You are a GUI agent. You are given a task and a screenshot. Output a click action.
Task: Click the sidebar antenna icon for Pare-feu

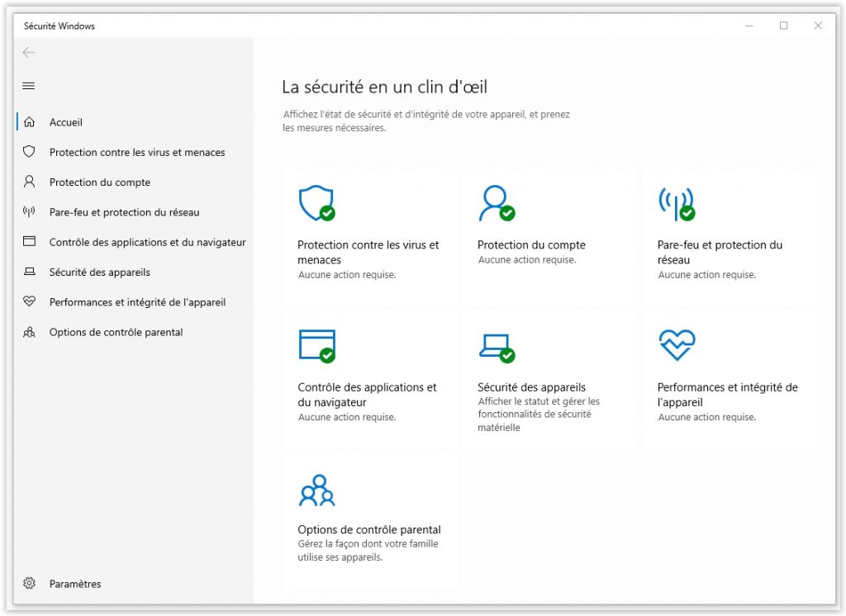coord(29,211)
